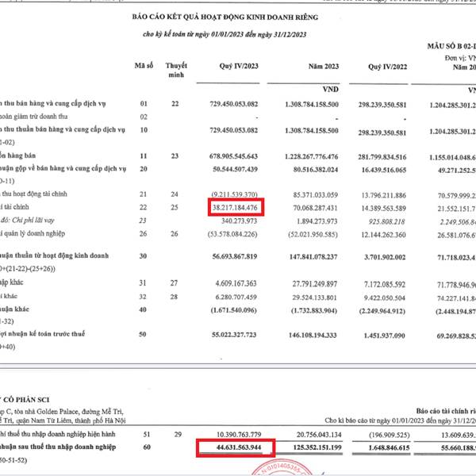Click value 3.701.902.002
Viewport: 476px width, 476px height.
point(385,257)
